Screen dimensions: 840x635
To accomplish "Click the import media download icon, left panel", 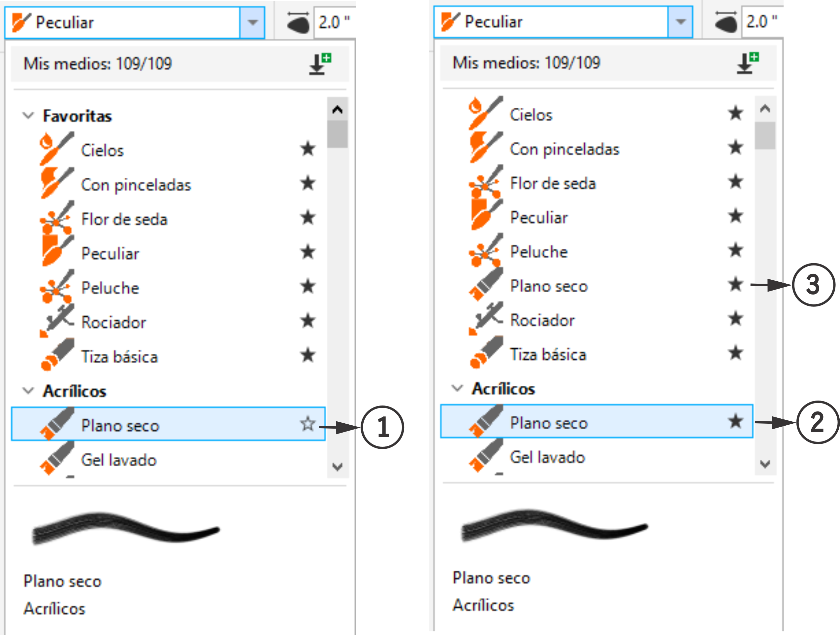I will point(319,64).
